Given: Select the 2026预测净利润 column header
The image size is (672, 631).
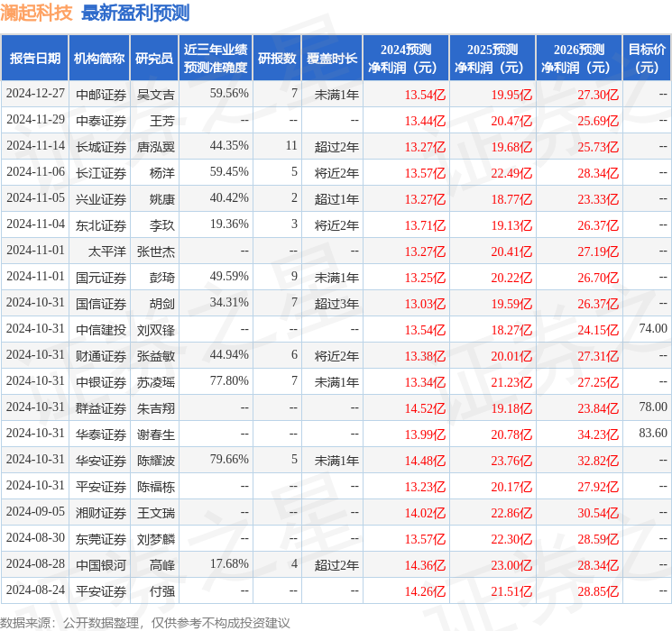Looking at the screenshot, I should pyautogui.click(x=578, y=58).
